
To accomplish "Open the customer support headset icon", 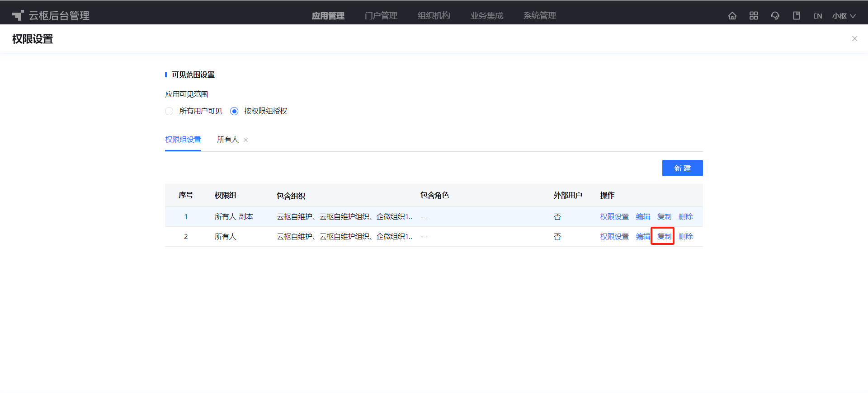I will [x=775, y=16].
